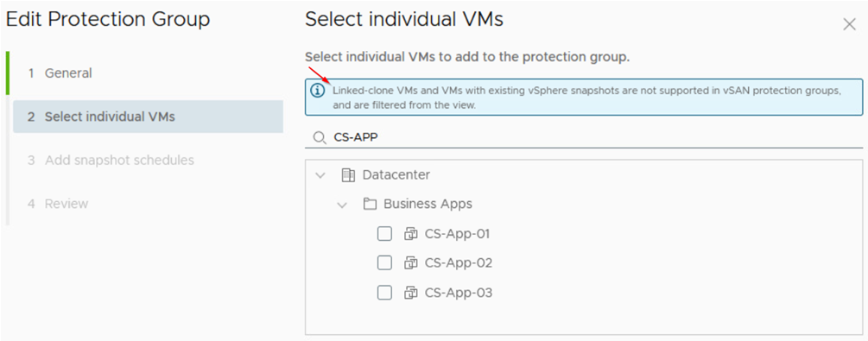868x341 pixels.
Task: Click the CS-App-02 VM icon
Action: coord(410,263)
